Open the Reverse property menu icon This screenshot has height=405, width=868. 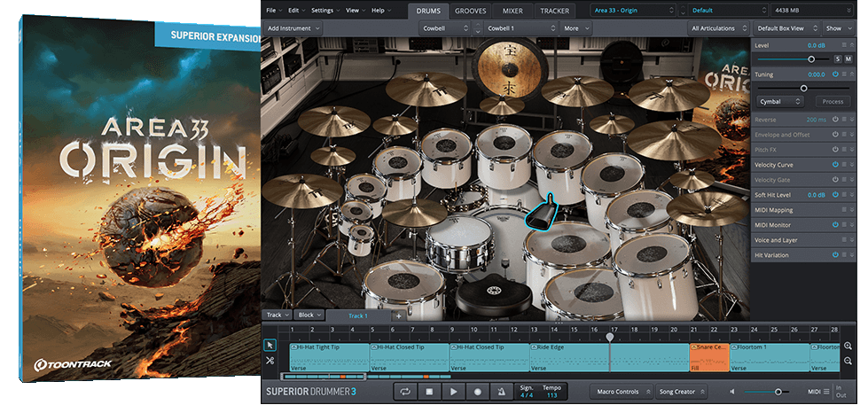[844, 120]
